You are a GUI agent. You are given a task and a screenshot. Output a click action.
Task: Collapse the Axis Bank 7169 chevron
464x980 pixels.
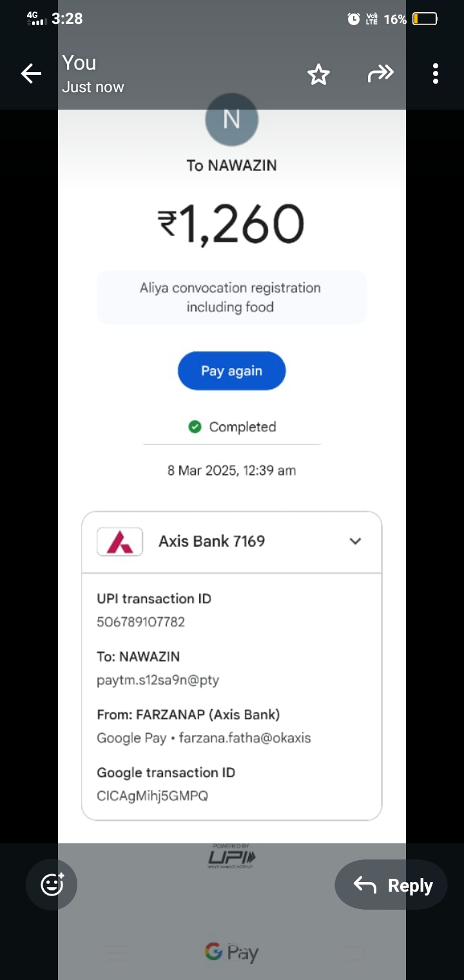(355, 542)
